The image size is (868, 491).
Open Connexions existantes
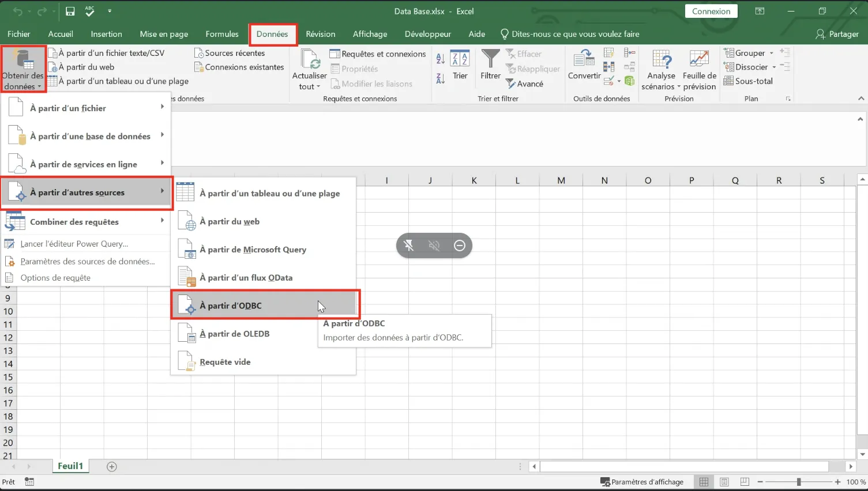click(x=239, y=67)
